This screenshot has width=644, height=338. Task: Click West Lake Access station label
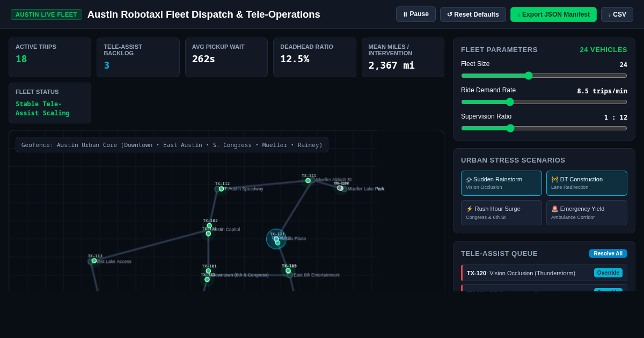[x=114, y=262]
